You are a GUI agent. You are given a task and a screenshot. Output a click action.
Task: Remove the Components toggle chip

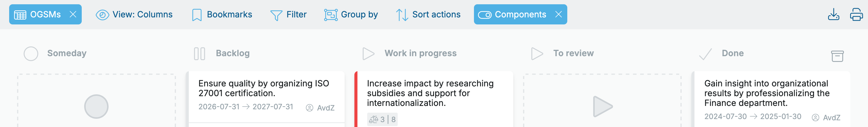click(558, 14)
